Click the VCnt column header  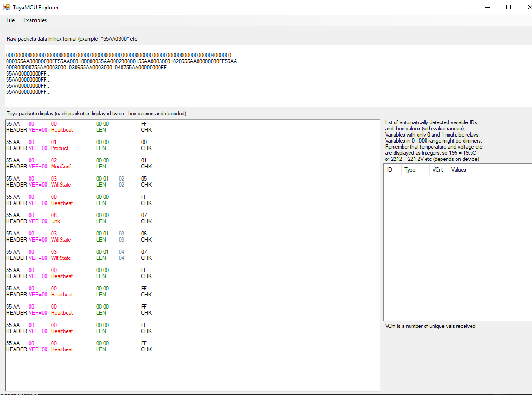(438, 170)
